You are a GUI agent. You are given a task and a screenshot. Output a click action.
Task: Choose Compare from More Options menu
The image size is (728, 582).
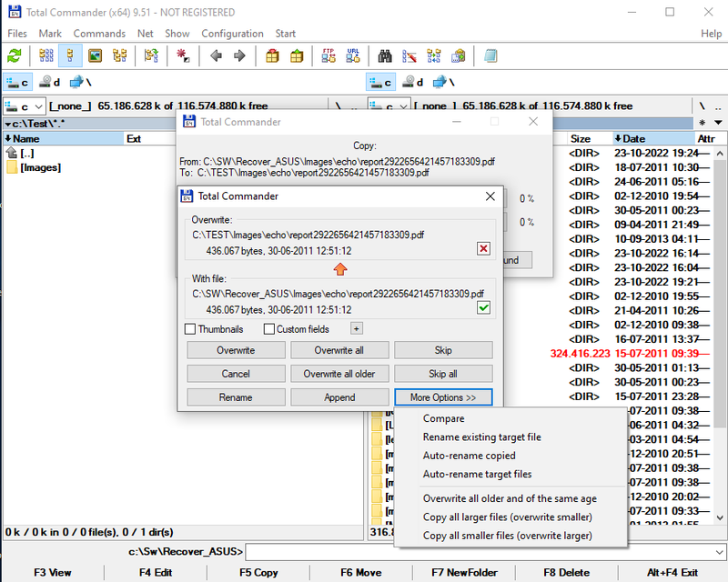(511, 418)
